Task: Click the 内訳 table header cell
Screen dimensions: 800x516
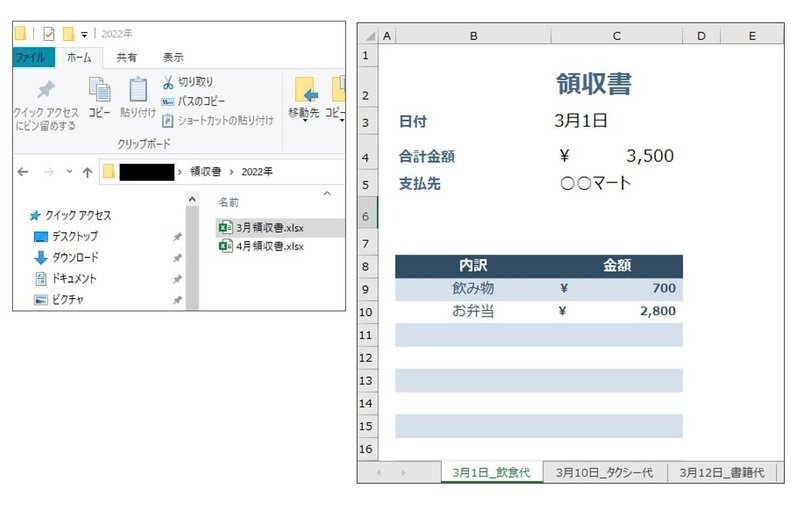Action: 473,265
